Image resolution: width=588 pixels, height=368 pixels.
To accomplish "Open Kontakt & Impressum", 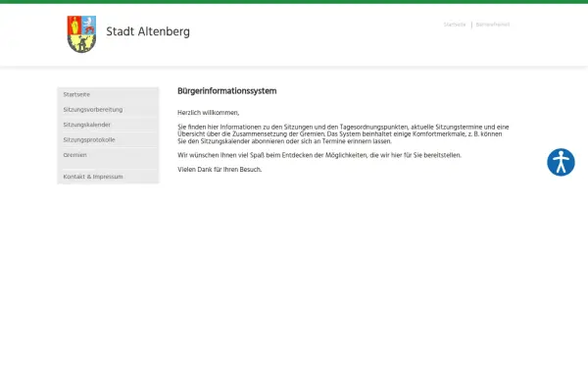I will (x=93, y=177).
